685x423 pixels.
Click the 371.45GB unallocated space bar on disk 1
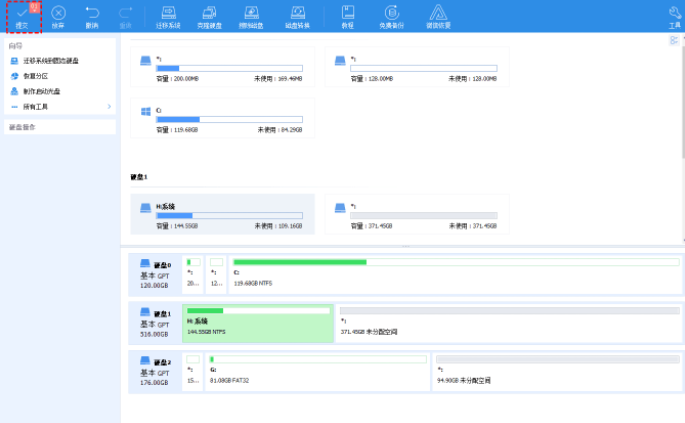click(510, 322)
